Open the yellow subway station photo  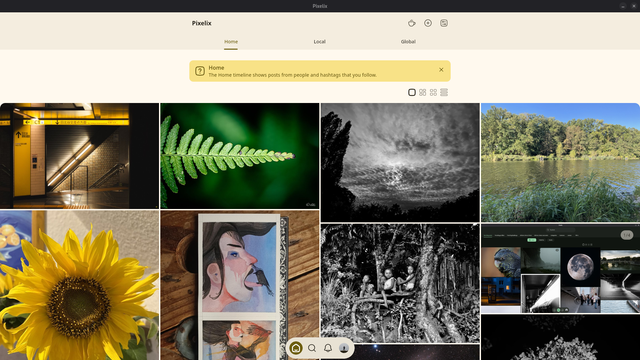point(79,156)
